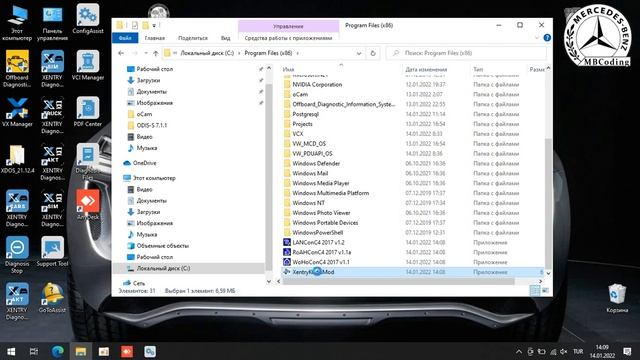640x360 pixels.
Task: Launch Microsoft Edge from taskbar
Action: (58, 351)
